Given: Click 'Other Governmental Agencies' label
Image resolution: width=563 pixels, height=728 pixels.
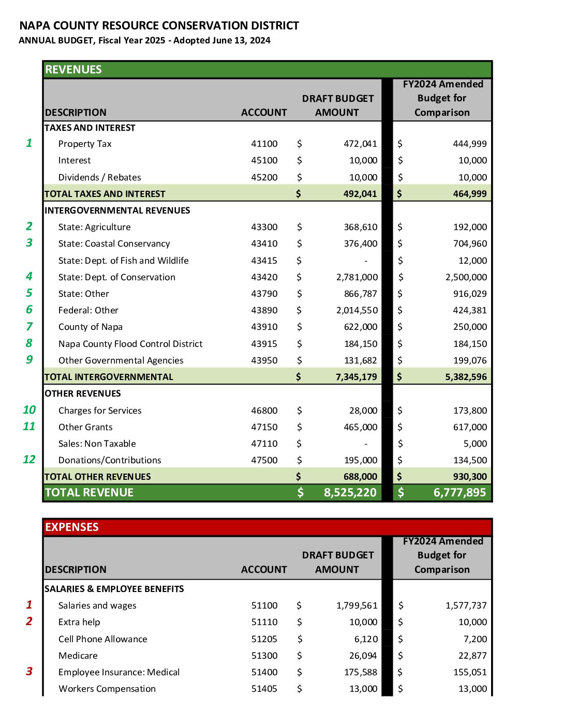Looking at the screenshot, I should coord(121,360).
